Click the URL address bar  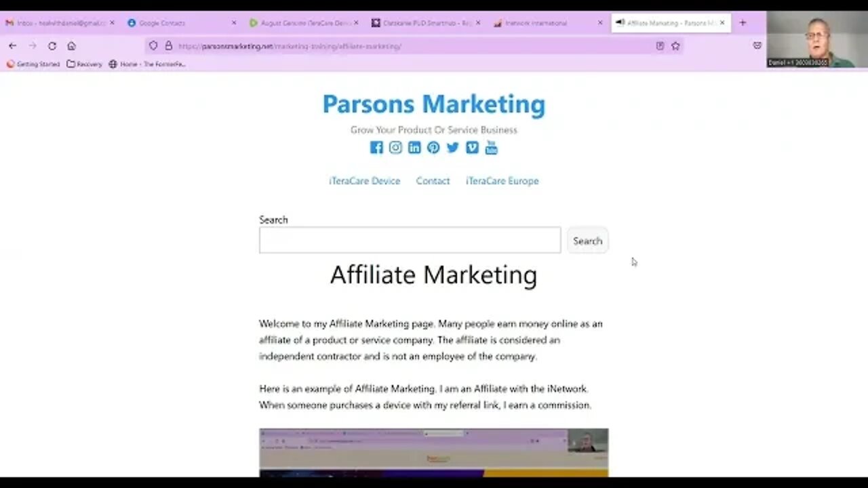point(414,46)
